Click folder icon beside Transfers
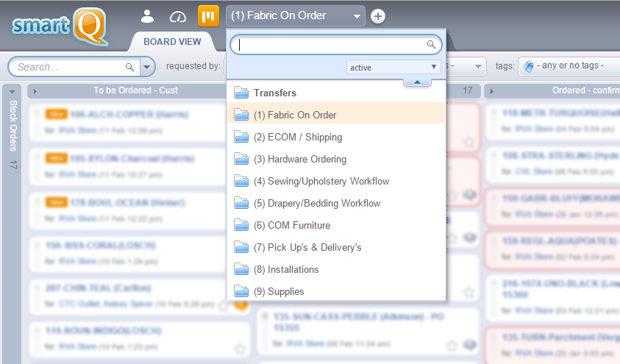 click(x=241, y=93)
